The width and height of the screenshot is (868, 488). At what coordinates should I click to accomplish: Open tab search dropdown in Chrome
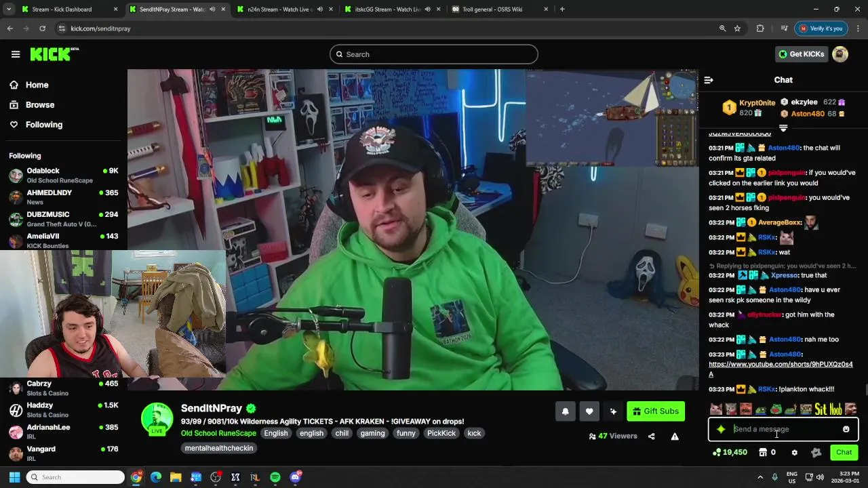(x=9, y=9)
